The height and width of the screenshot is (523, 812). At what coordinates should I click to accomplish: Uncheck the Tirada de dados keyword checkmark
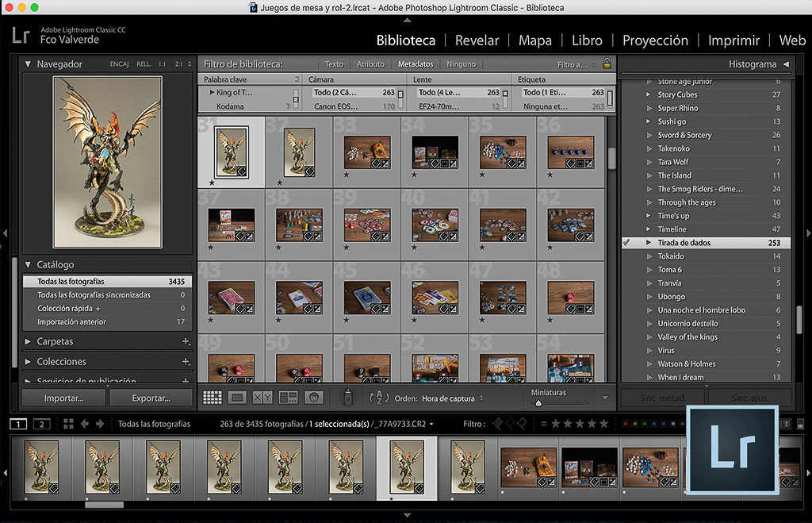tap(627, 243)
